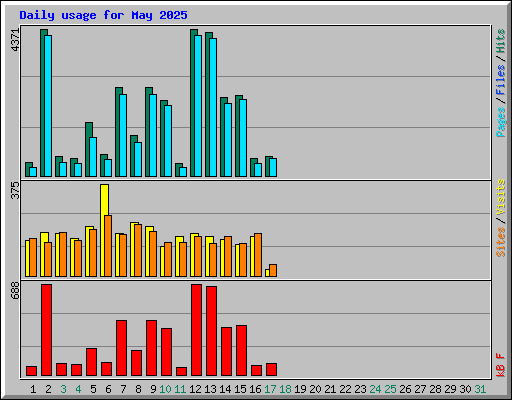Click the cyan files bar for day 2
Image resolution: width=512 pixels, height=400 pixels.
[x=48, y=106]
